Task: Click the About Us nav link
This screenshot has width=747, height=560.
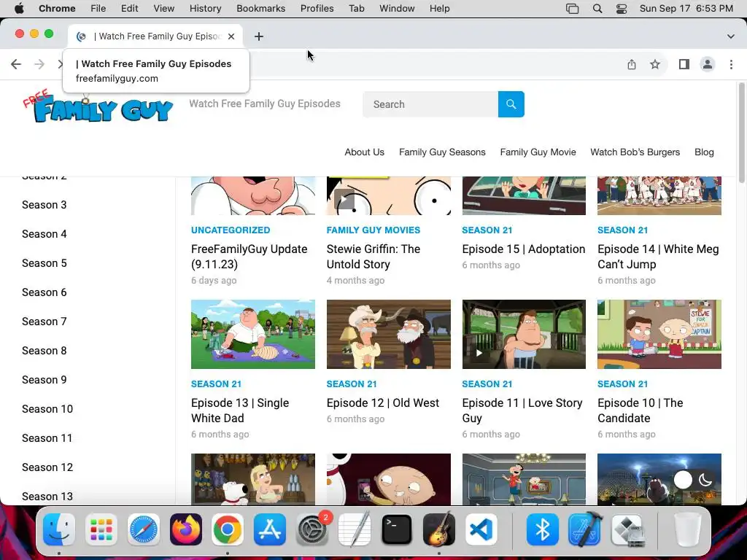Action: (365, 152)
